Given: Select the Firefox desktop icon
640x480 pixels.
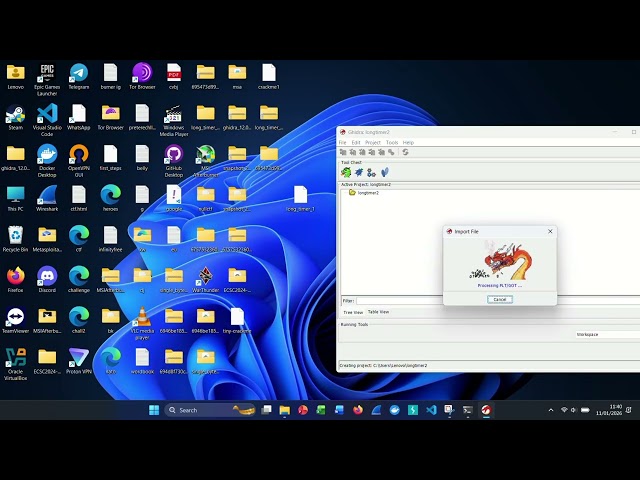Looking at the screenshot, I should pyautogui.click(x=16, y=280).
